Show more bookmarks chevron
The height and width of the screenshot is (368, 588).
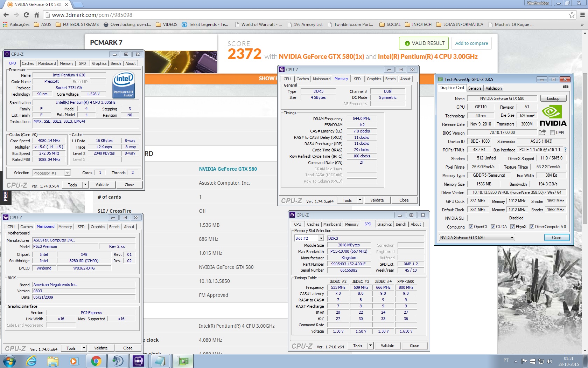pos(582,25)
